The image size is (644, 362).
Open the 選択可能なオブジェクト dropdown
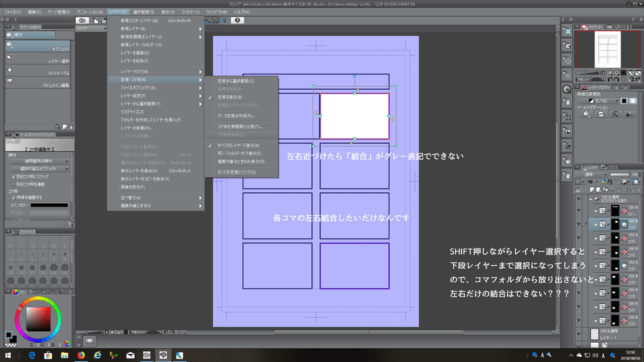[x=40, y=169]
